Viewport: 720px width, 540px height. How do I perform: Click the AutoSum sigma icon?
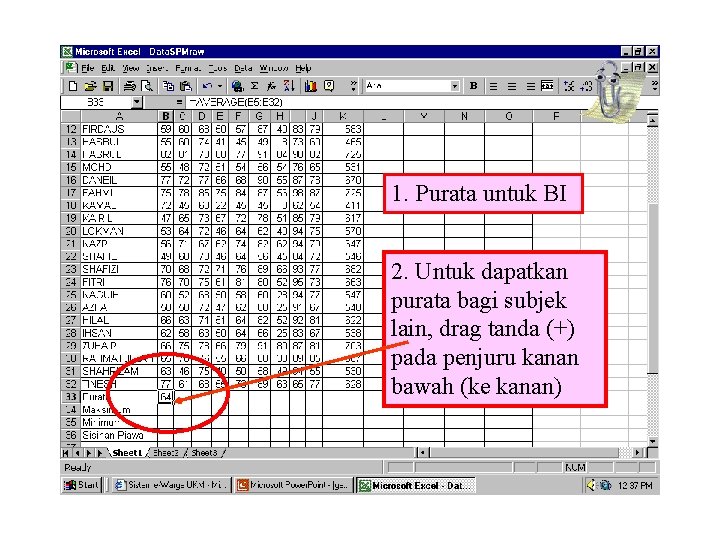(x=254, y=86)
